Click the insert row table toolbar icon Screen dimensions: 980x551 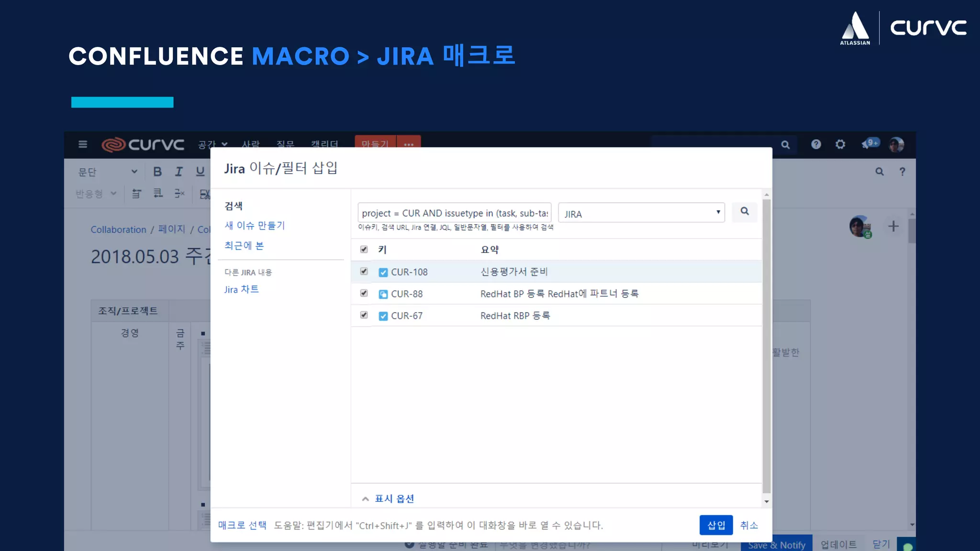coord(157,193)
